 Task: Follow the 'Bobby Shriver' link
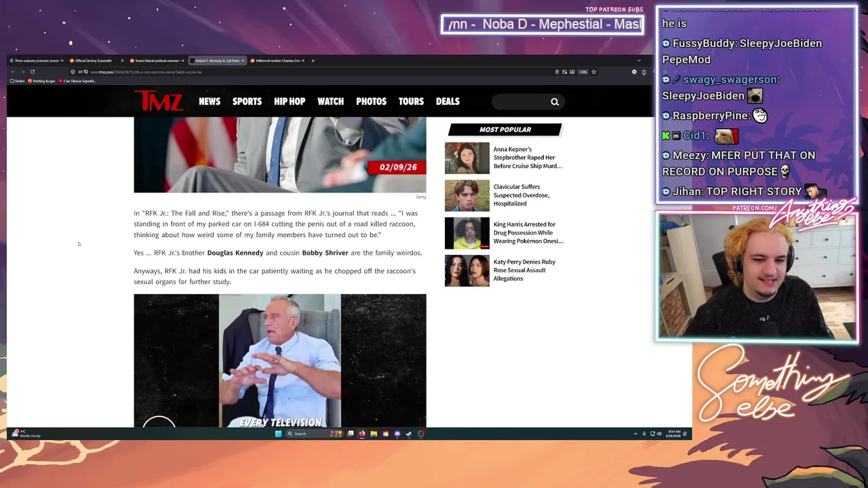coord(325,253)
